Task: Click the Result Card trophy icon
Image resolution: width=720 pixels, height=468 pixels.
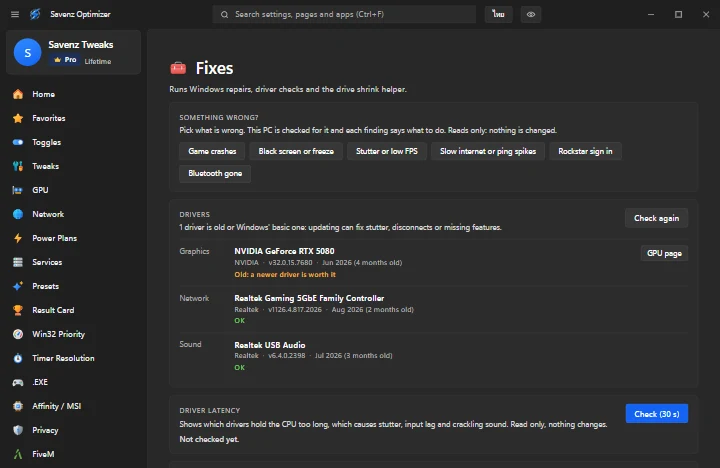Action: pos(18,310)
